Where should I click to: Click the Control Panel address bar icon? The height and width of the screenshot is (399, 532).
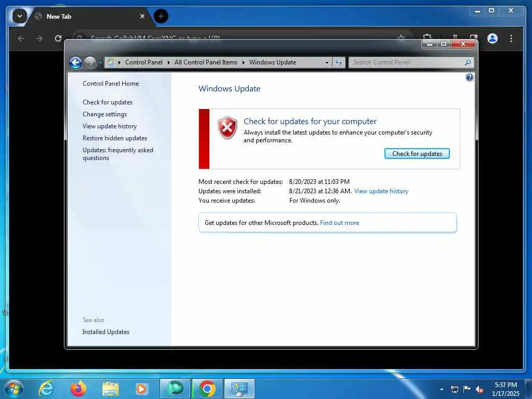(x=111, y=62)
